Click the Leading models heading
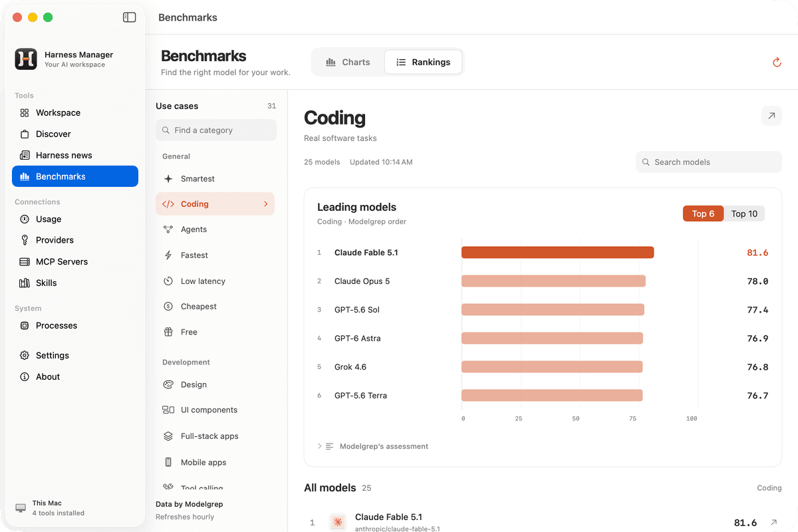The height and width of the screenshot is (532, 798). tap(356, 207)
